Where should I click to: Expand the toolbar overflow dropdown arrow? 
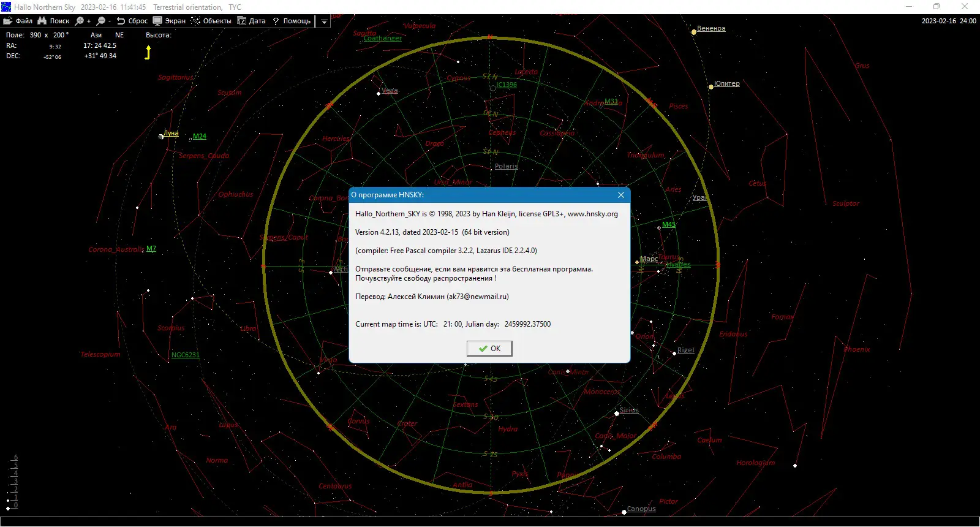pos(324,21)
